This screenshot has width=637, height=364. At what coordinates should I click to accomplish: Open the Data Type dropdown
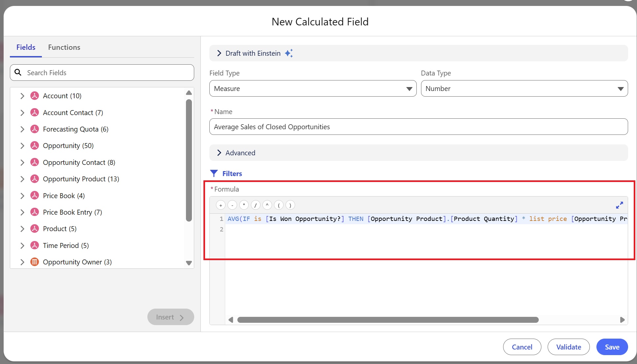[x=524, y=89]
